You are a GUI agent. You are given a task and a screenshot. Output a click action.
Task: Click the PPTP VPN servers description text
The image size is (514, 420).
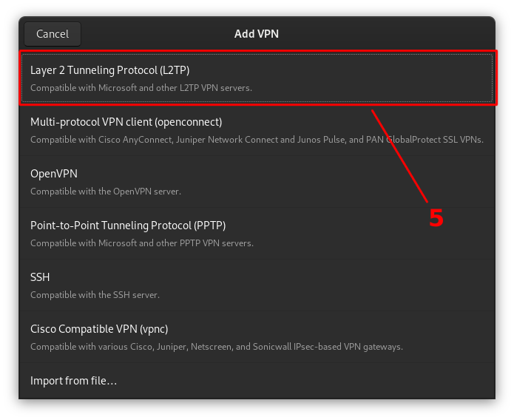(x=142, y=243)
